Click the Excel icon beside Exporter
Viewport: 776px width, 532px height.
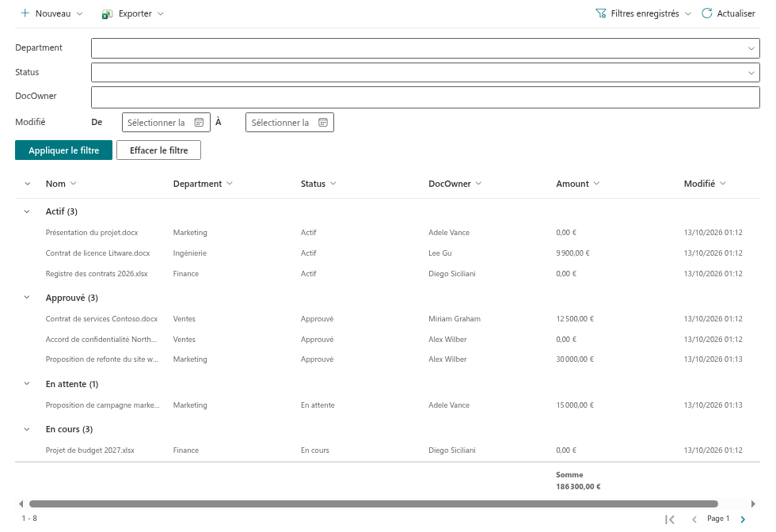107,14
